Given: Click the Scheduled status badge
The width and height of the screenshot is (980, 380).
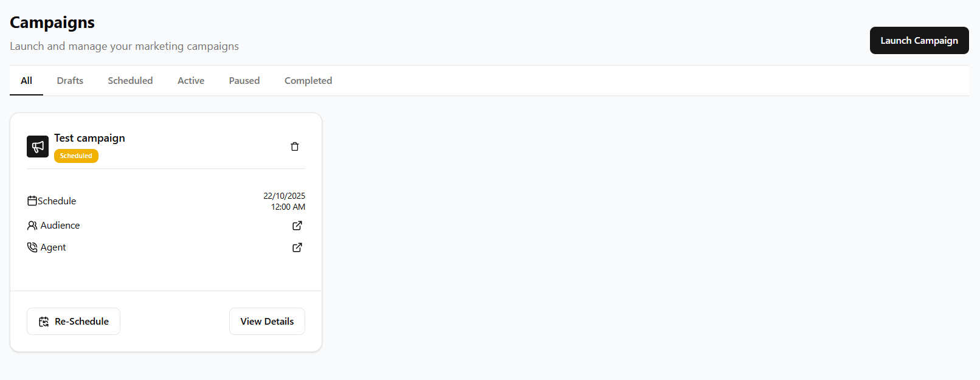Looking at the screenshot, I should [76, 156].
